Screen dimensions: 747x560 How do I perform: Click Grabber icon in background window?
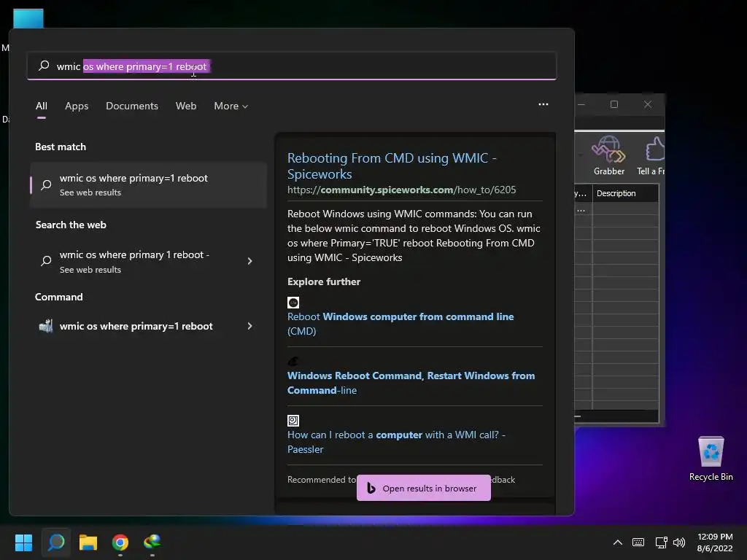pos(609,156)
